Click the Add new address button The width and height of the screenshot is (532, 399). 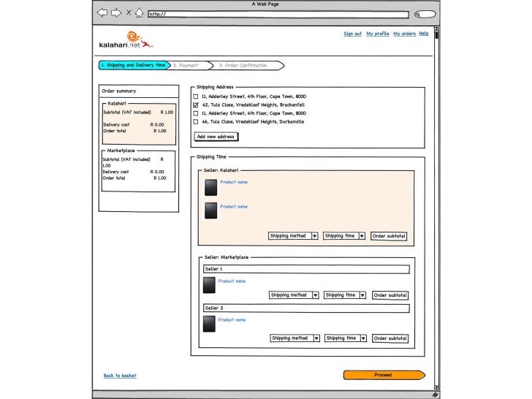point(216,137)
